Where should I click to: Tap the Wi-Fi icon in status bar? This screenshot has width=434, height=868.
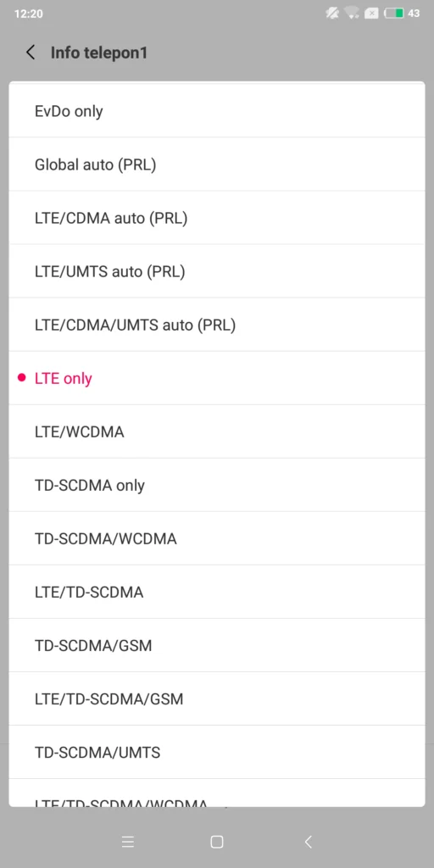point(352,14)
